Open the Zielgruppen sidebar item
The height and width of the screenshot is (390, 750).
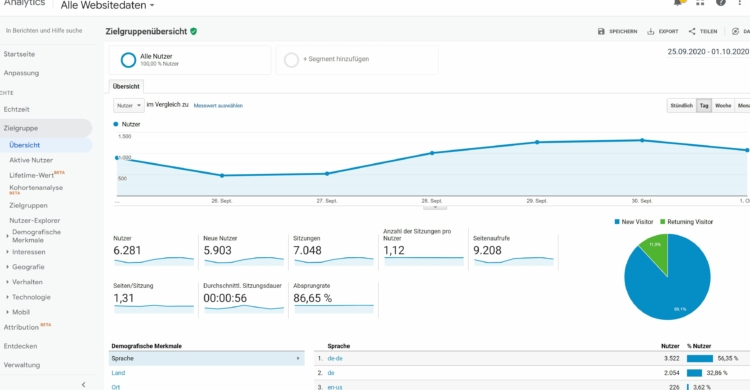28,205
